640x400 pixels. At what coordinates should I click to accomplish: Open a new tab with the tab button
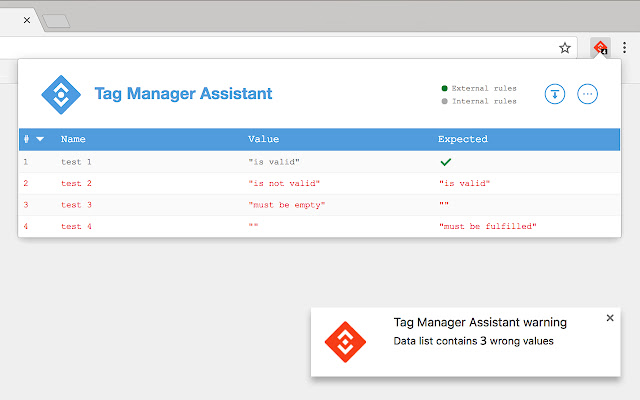click(x=56, y=21)
